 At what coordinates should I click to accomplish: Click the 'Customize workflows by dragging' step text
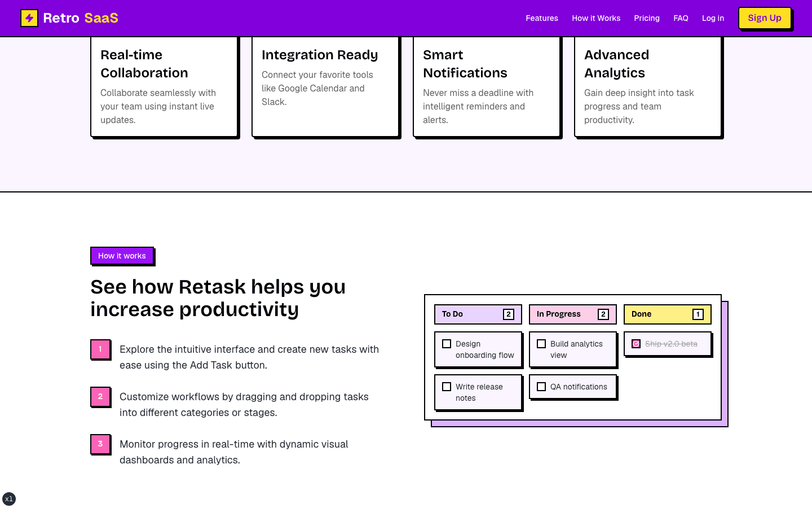point(244,405)
